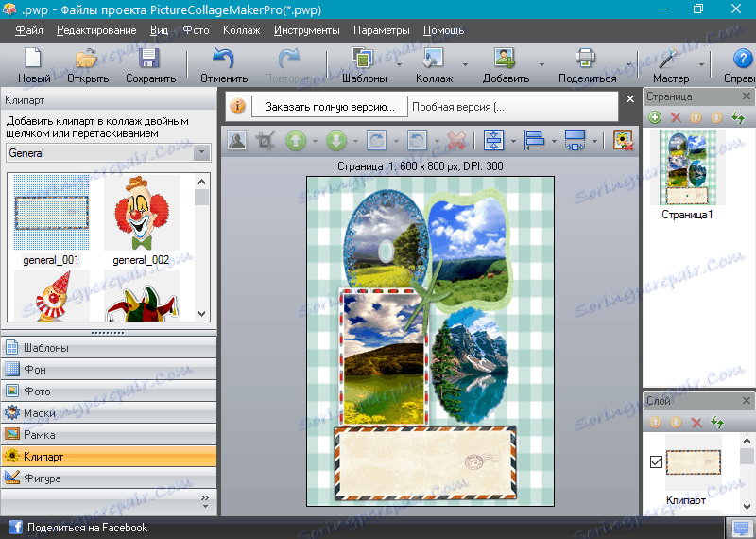756x539 pixels.
Task: Open a project with the Открыть icon
Action: pyautogui.click(x=87, y=59)
